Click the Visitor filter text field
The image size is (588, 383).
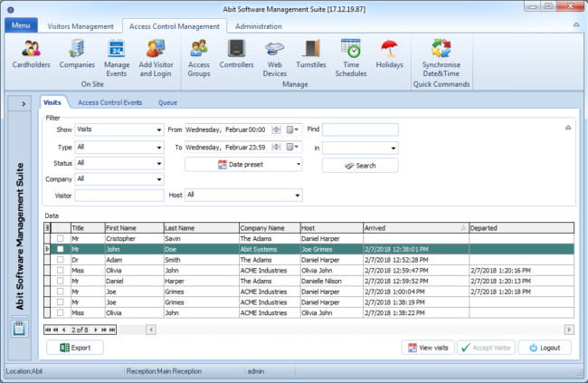point(119,195)
